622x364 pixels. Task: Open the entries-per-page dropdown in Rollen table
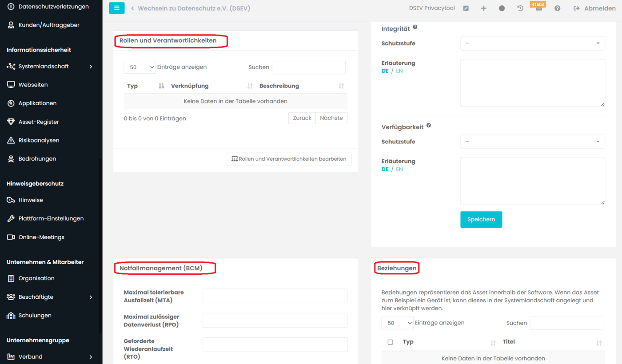point(140,67)
